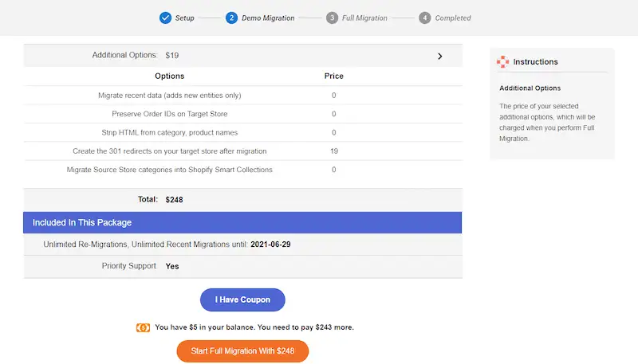Screen dimensions: 638x364
Task: Open the Setup step label
Action: [x=185, y=18]
